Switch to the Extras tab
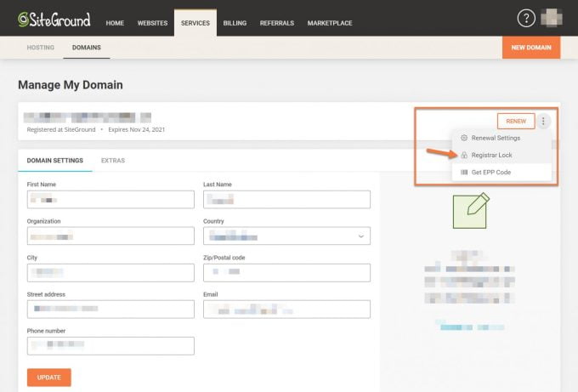Image resolution: width=578 pixels, height=392 pixels. 113,160
